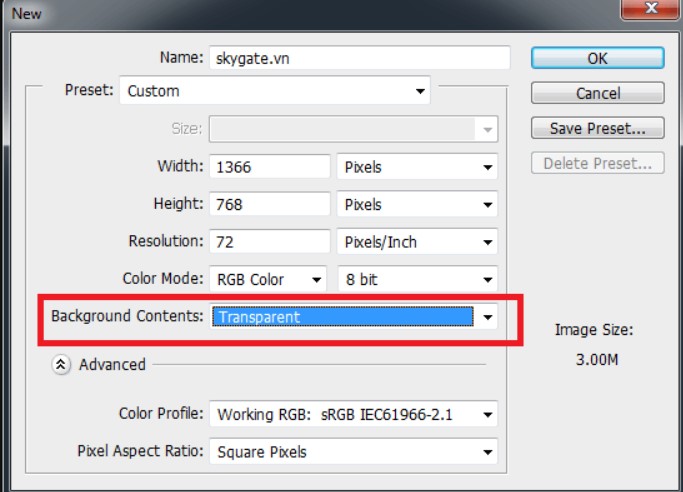Click the disabled Delete Preset button
The image size is (683, 492).
coord(598,163)
